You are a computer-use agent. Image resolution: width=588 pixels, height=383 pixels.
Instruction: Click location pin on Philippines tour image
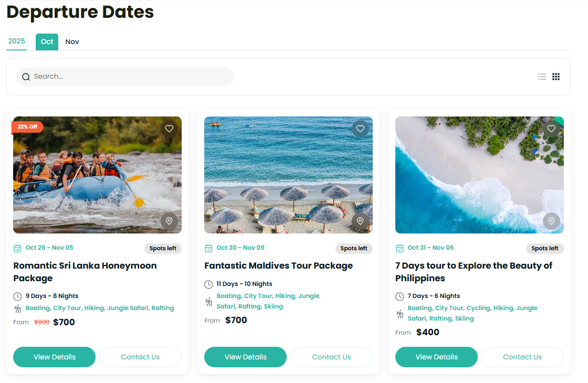coord(551,221)
